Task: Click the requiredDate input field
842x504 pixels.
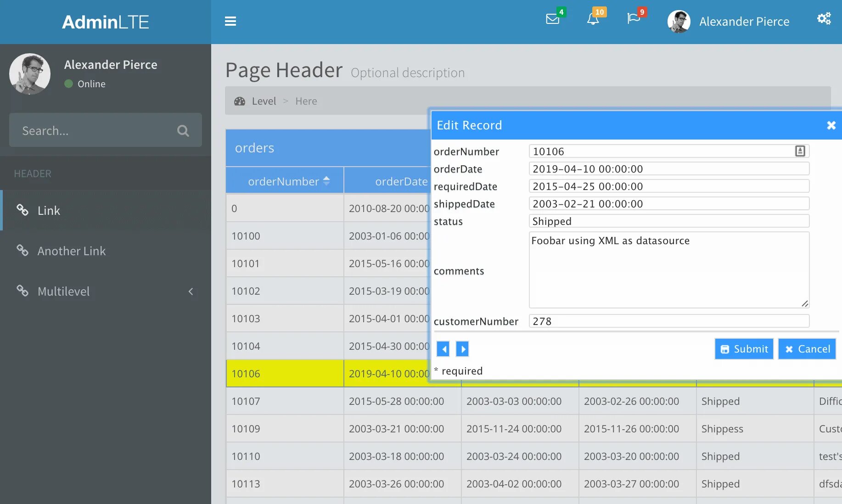Action: (x=669, y=186)
